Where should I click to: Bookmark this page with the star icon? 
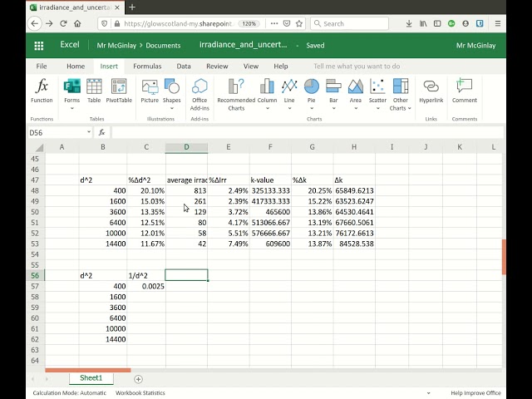pyautogui.click(x=299, y=24)
